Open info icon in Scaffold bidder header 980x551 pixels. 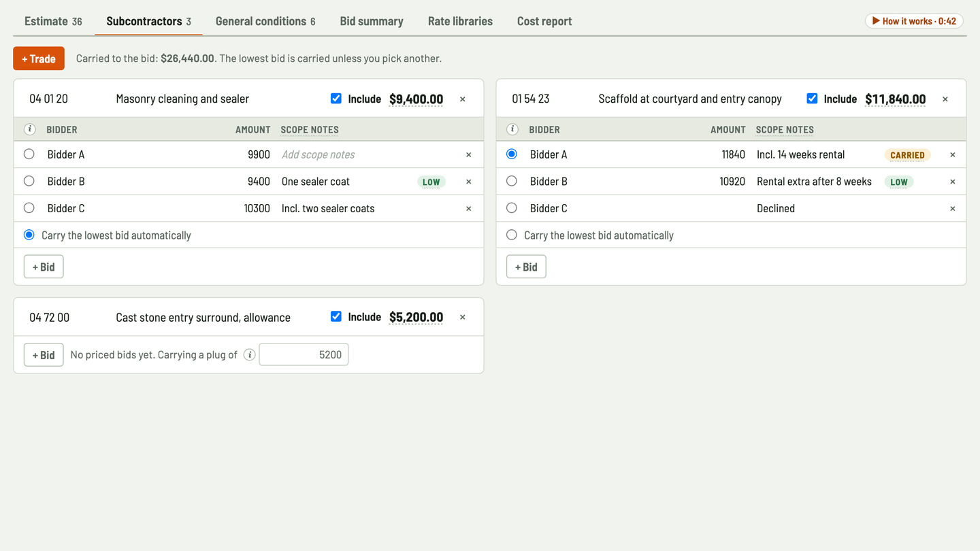click(512, 129)
